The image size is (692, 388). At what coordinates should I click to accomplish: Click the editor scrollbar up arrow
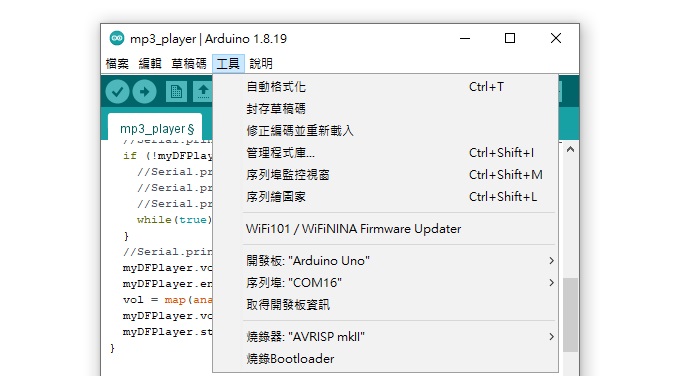[570, 149]
